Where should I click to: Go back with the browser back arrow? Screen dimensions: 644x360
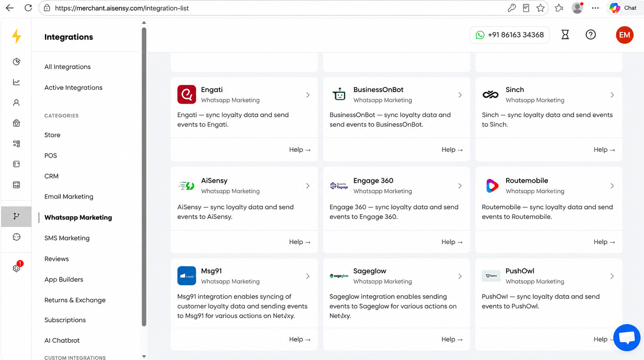[10, 8]
